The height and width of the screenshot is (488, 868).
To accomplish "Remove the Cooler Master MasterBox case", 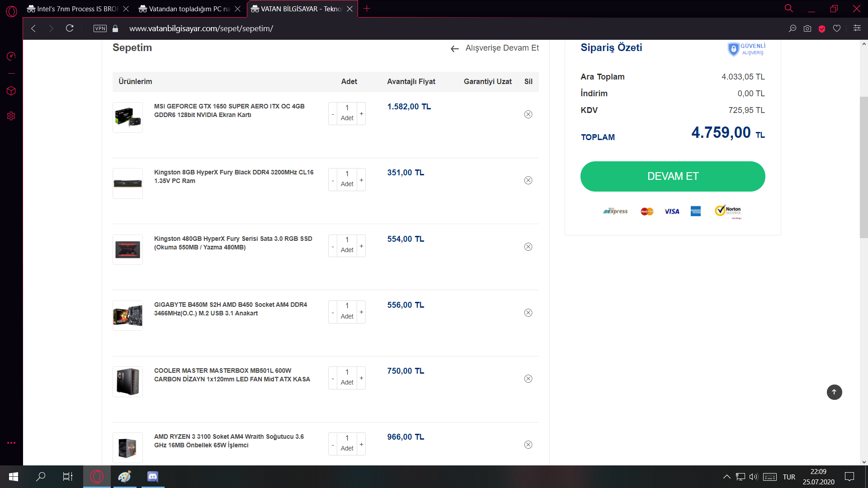I will (528, 379).
